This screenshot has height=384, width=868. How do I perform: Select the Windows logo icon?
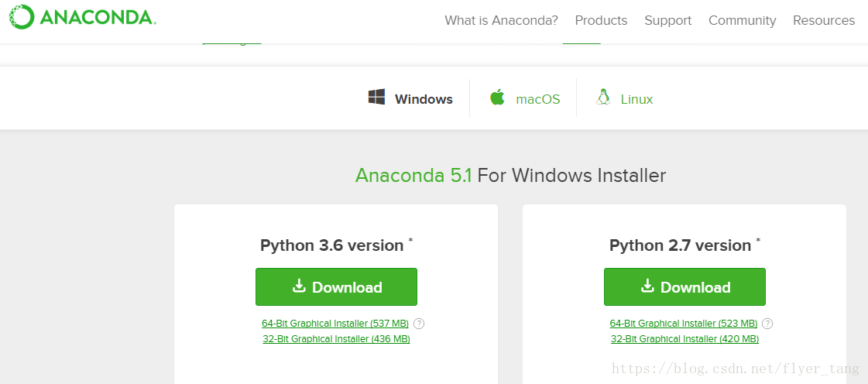(376, 97)
